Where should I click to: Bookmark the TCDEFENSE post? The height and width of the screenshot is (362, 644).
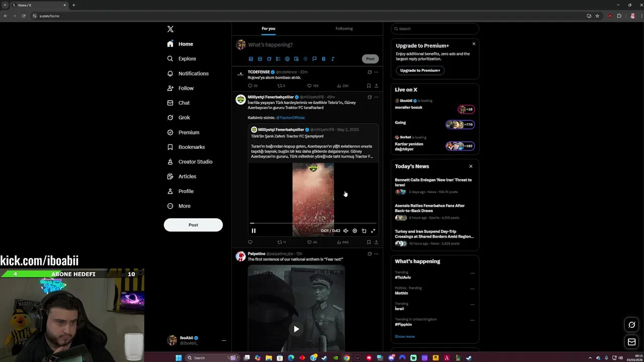pyautogui.click(x=369, y=86)
